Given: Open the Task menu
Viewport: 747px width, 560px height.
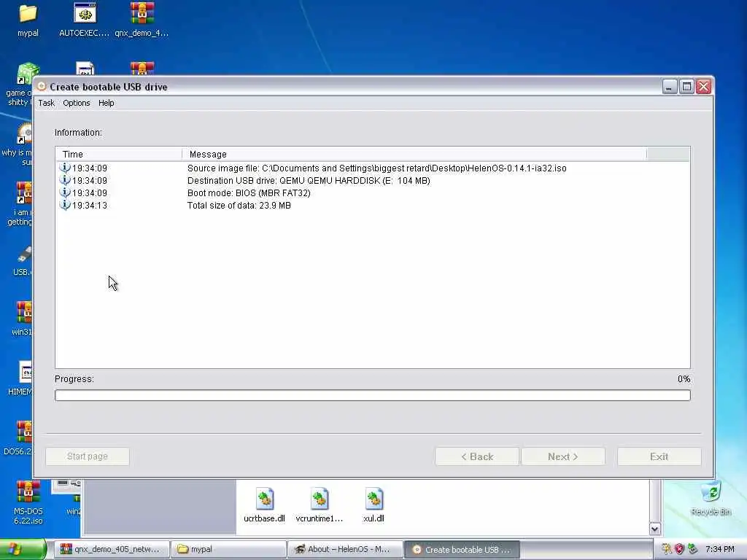Looking at the screenshot, I should [46, 103].
